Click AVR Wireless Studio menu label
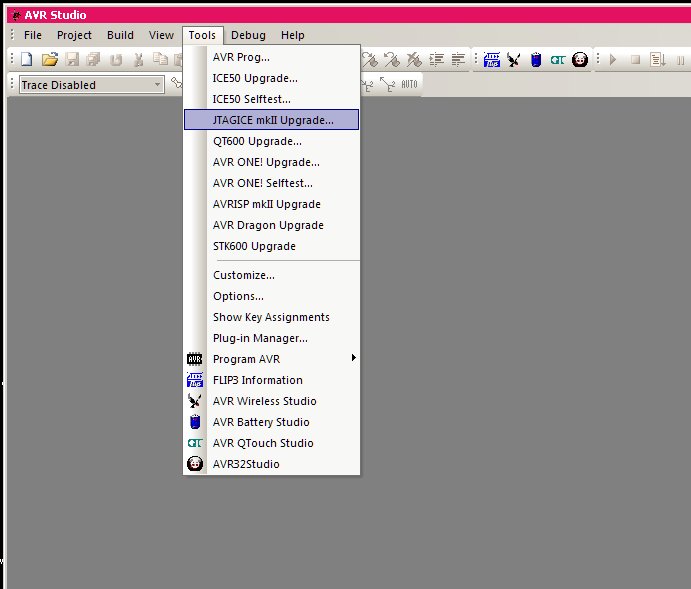691x589 pixels. pos(264,401)
